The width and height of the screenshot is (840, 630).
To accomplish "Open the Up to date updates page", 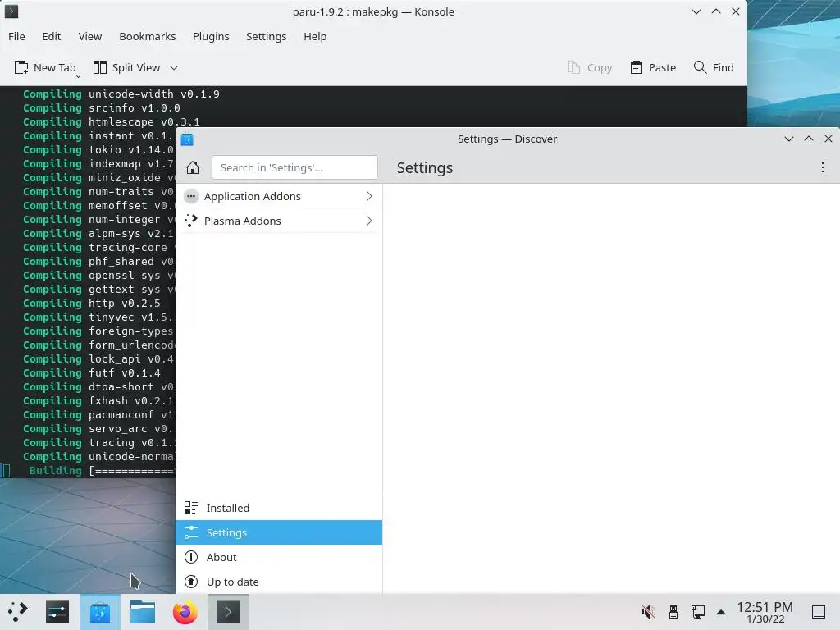I will tap(279, 582).
